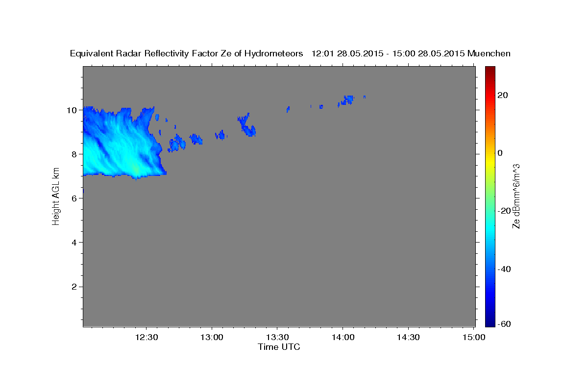Click the plot title text

pos(290,53)
